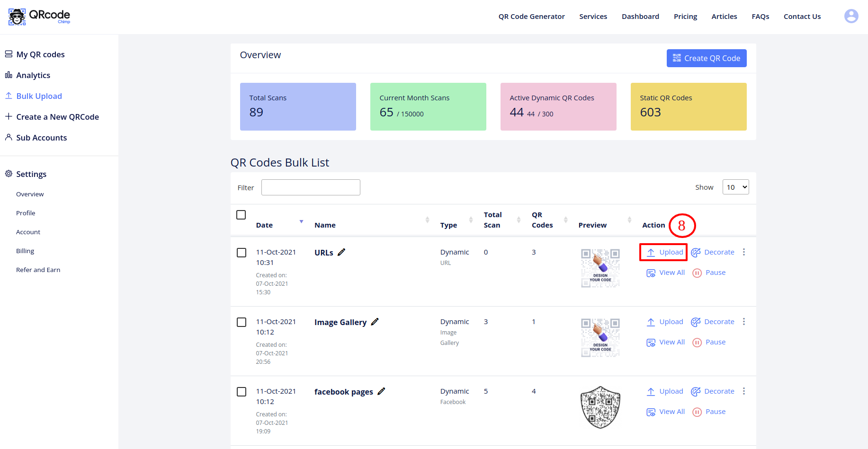This screenshot has height=449, width=868.
Task: Open Pricing in the top navigation
Action: [685, 17]
